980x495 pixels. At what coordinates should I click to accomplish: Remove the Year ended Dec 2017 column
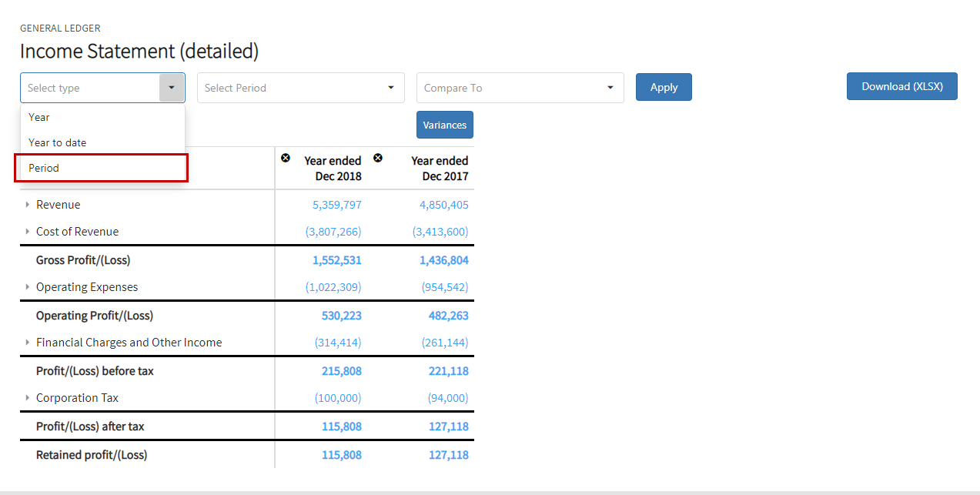pyautogui.click(x=378, y=158)
